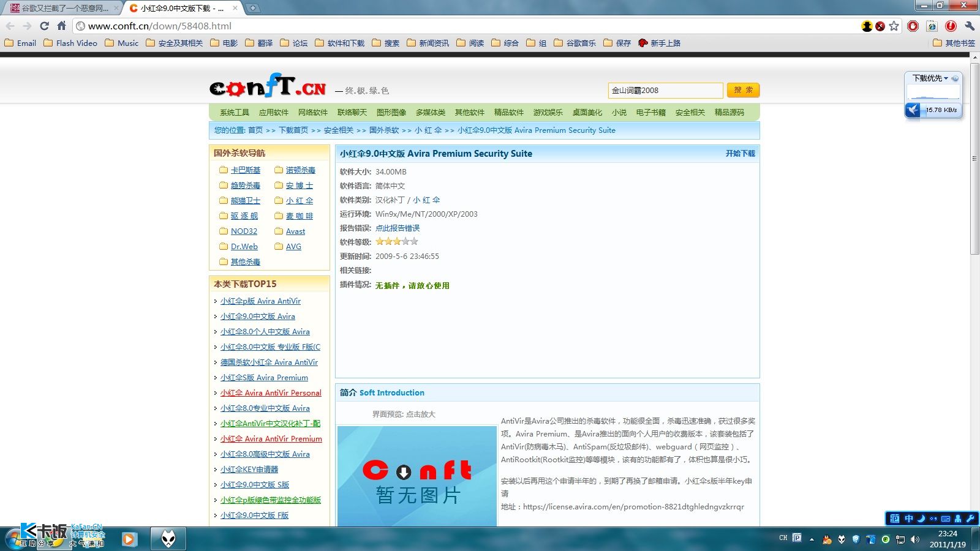This screenshot has width=980, height=551.
Task: Click the QQ penguin tray icon
Action: 827,539
